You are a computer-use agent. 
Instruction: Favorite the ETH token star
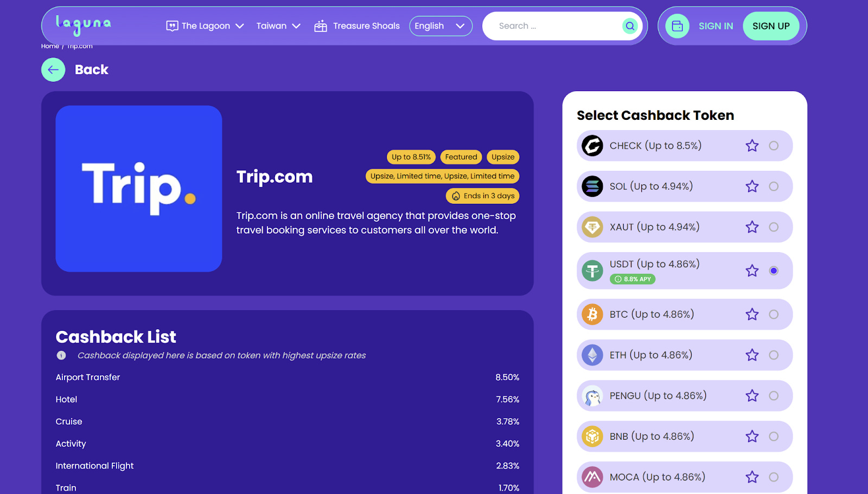tap(752, 355)
